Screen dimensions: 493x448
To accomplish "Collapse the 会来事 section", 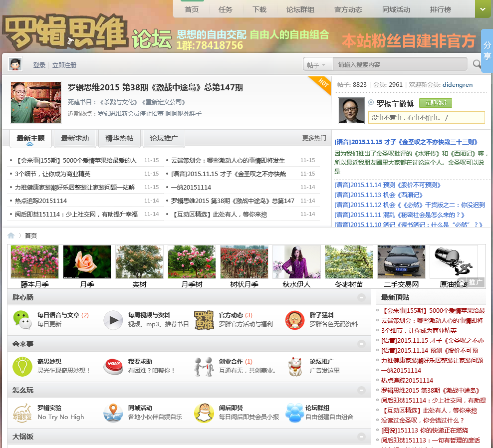I will point(361,344).
